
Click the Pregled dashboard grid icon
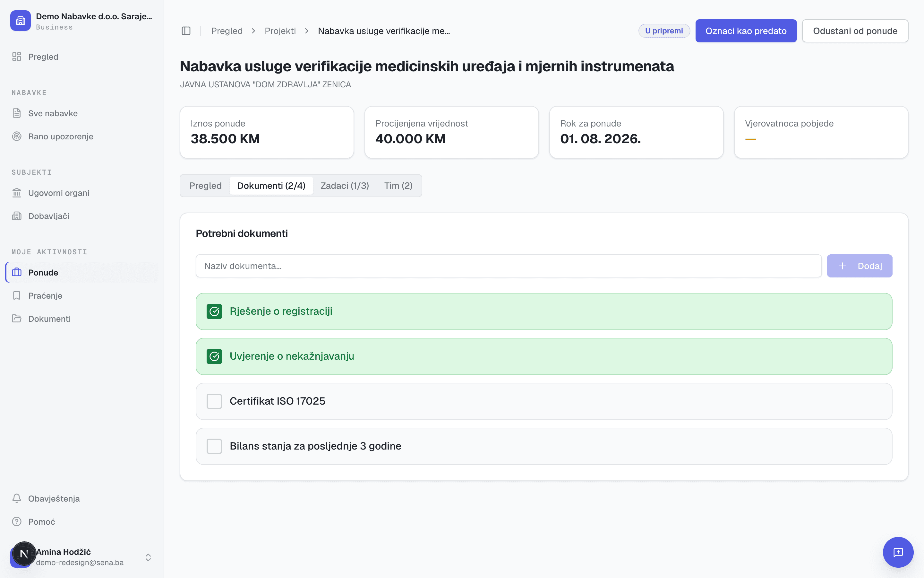[16, 57]
